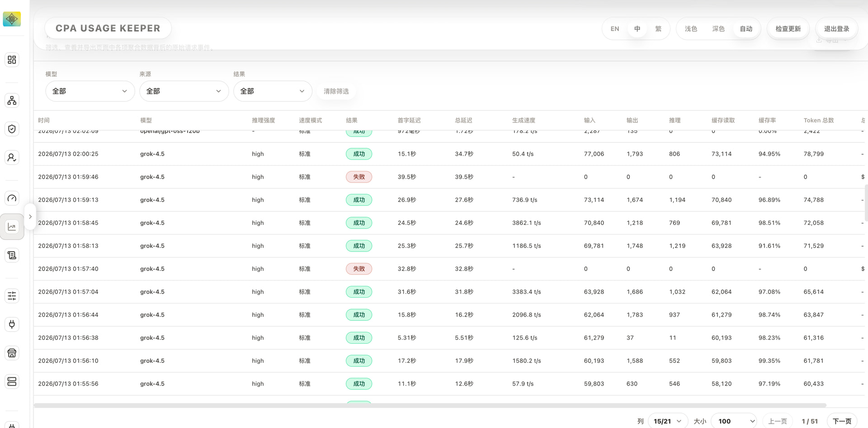868x428 pixels.
Task: Click the horizontal table scrollbar
Action: click(x=430, y=405)
